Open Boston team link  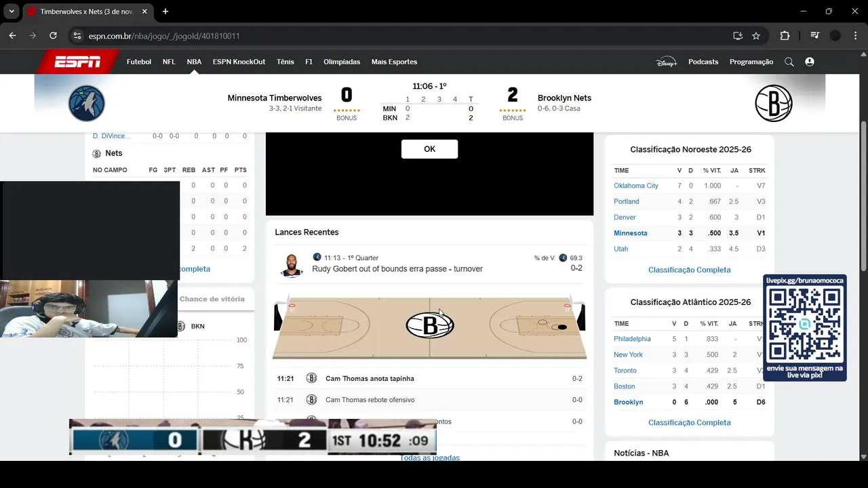[x=625, y=386]
